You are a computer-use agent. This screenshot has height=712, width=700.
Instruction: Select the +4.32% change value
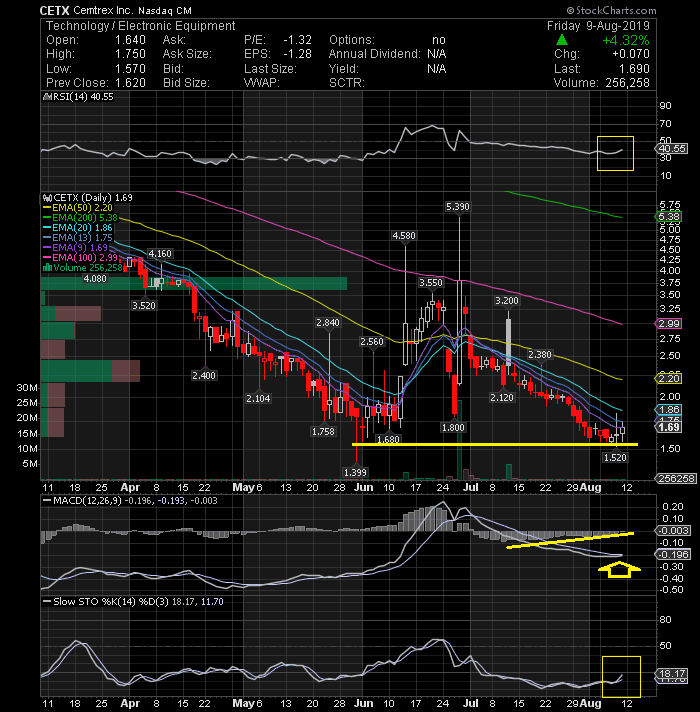[626, 40]
